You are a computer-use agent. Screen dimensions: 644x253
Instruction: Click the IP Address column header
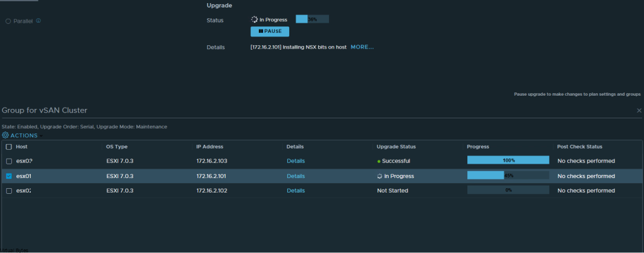click(x=209, y=147)
